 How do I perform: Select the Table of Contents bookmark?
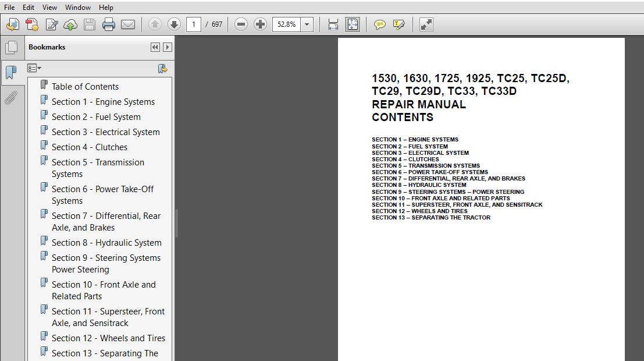click(85, 87)
